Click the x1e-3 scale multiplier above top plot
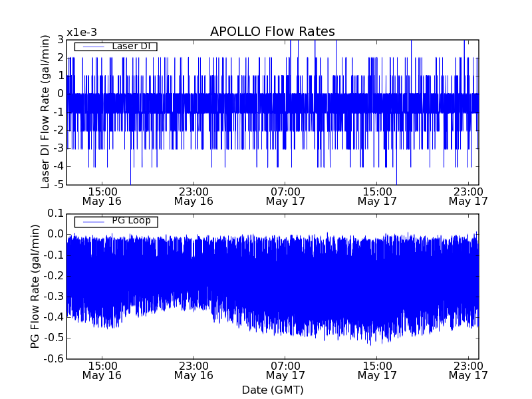 [x=82, y=33]
